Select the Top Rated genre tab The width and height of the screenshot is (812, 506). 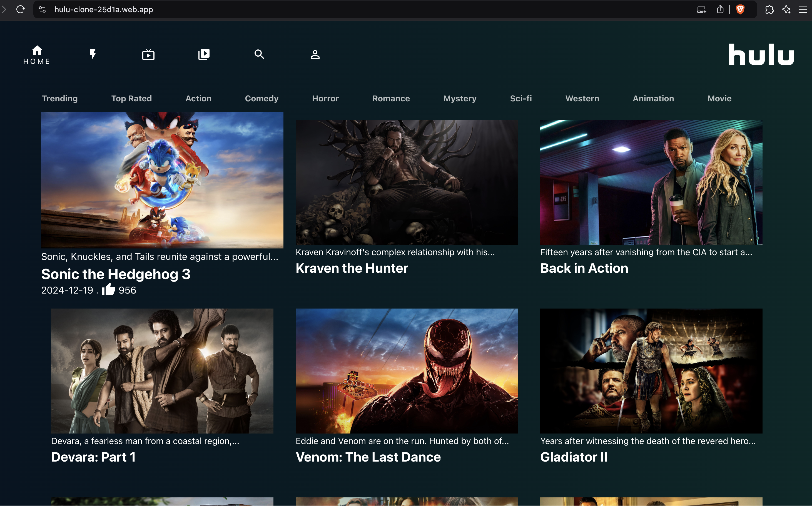(132, 98)
